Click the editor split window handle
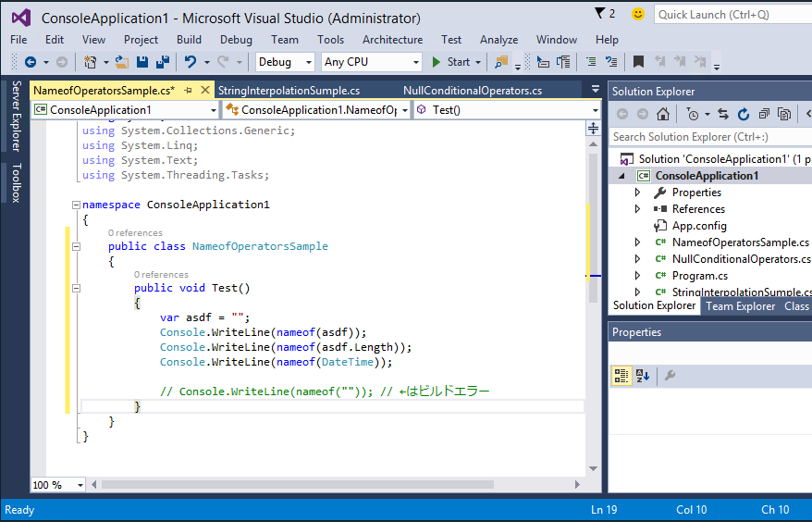The height and width of the screenshot is (522, 812). point(593,128)
